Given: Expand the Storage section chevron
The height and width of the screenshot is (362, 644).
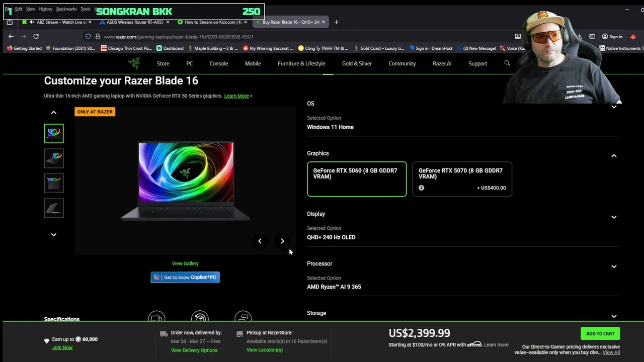Looking at the screenshot, I should pyautogui.click(x=614, y=316).
